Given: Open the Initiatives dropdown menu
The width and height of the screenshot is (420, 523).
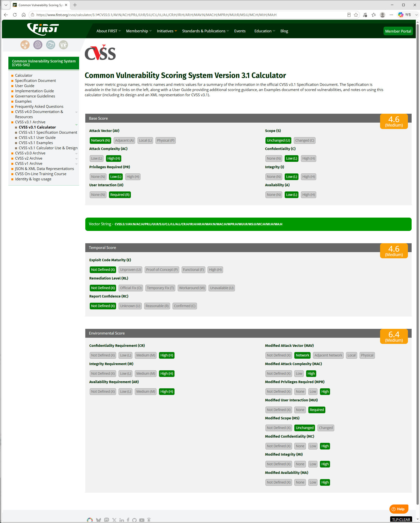Looking at the screenshot, I should pyautogui.click(x=167, y=31).
